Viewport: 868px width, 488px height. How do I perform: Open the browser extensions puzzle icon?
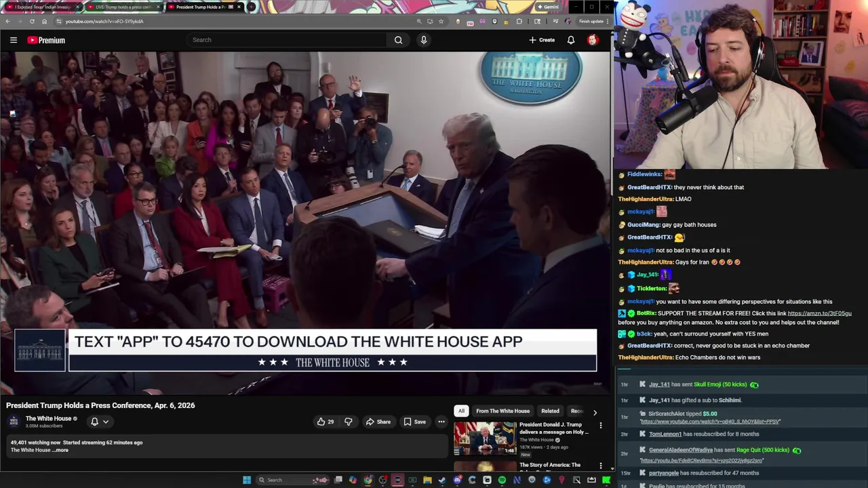tap(519, 21)
